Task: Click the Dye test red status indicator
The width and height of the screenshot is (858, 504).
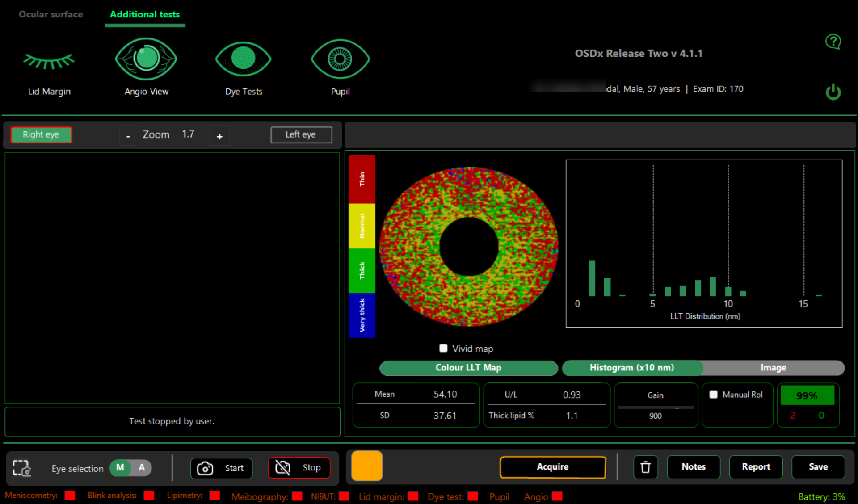Action: click(x=473, y=496)
